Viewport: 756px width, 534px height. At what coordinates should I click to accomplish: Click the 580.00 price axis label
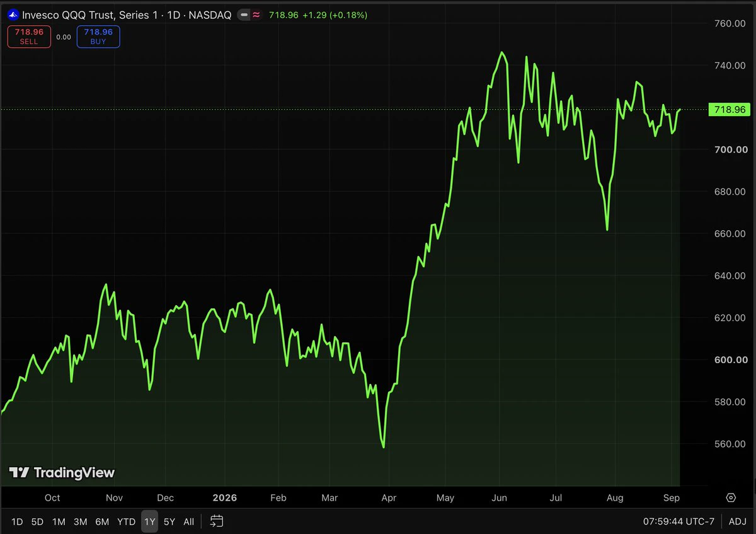click(x=731, y=402)
